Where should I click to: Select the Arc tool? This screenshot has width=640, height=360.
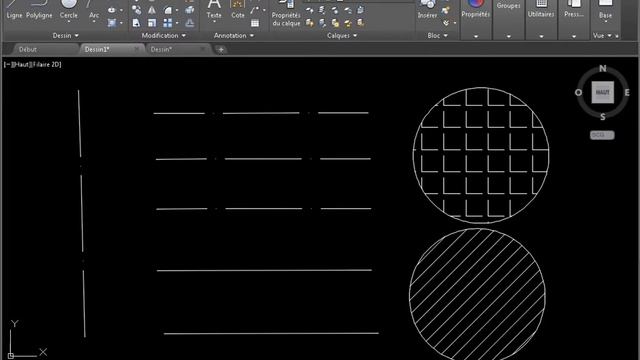pyautogui.click(x=94, y=10)
